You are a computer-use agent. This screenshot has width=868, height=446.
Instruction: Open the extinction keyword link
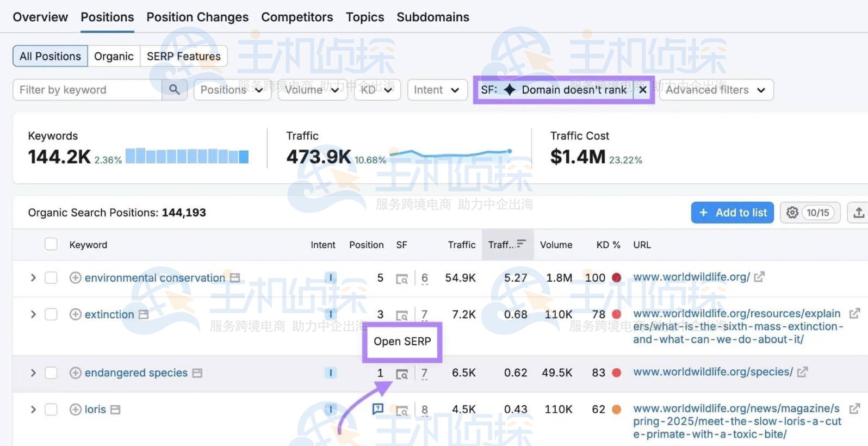point(109,314)
